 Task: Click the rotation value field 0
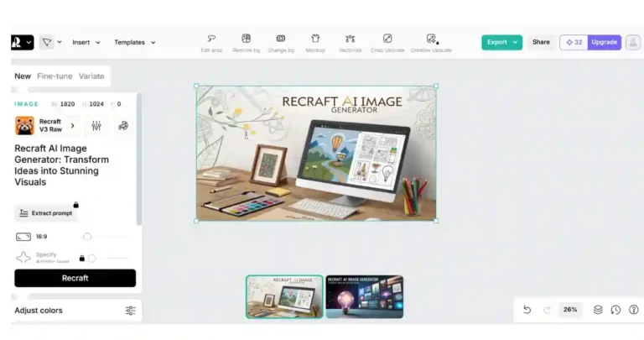(x=117, y=104)
